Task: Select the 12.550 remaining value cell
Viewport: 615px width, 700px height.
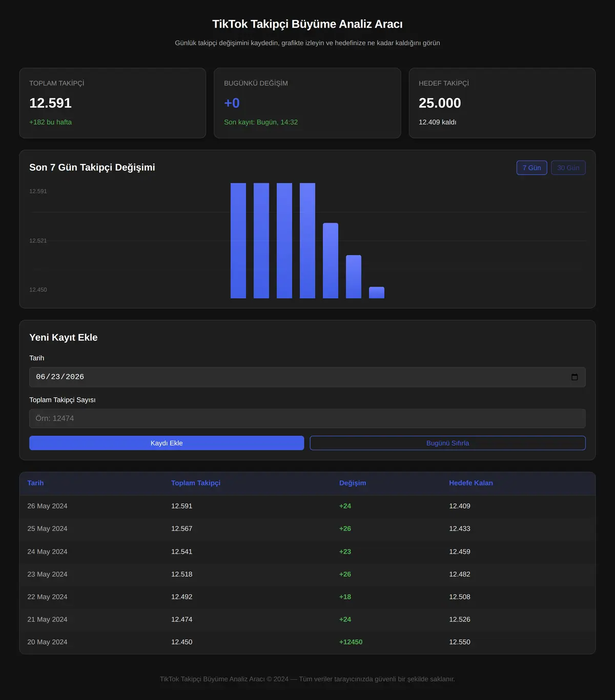Action: 460,642
